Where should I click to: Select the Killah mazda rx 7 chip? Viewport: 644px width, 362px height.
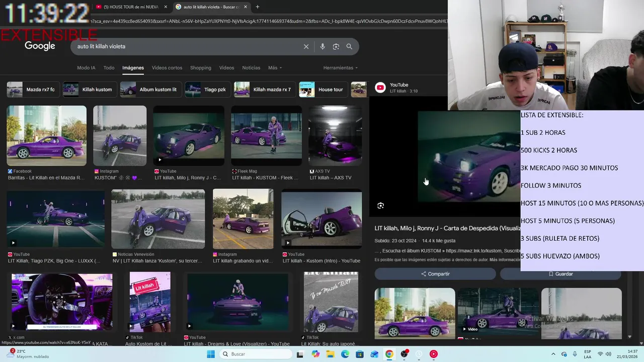click(x=265, y=89)
